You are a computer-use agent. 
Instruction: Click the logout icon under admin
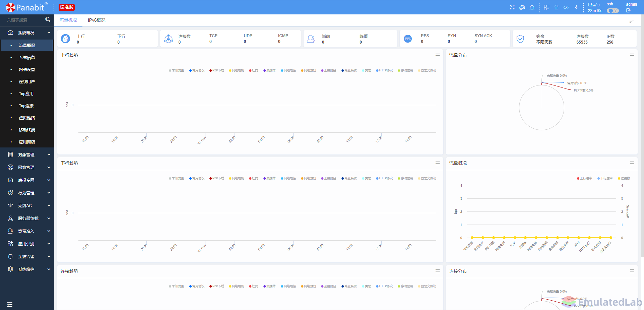click(x=628, y=10)
